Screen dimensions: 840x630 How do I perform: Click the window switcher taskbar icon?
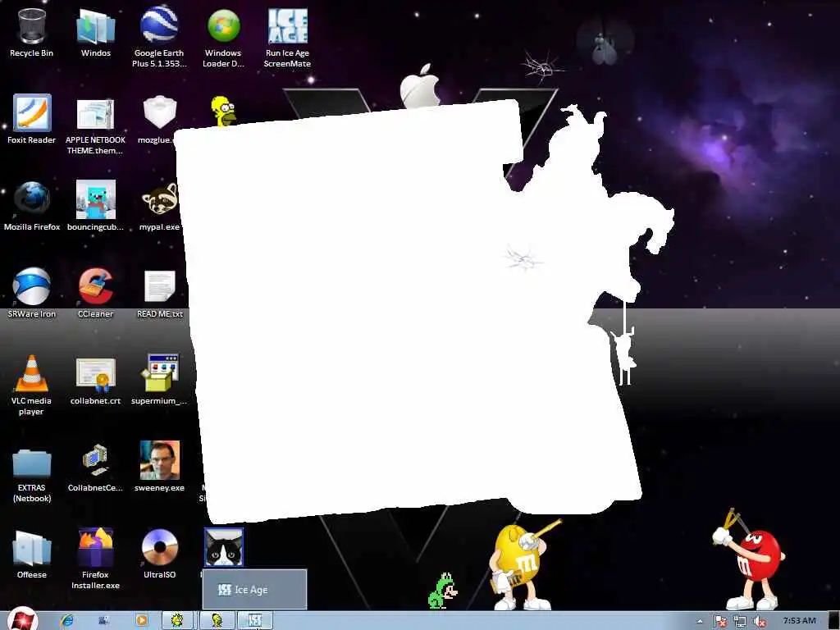(104, 620)
